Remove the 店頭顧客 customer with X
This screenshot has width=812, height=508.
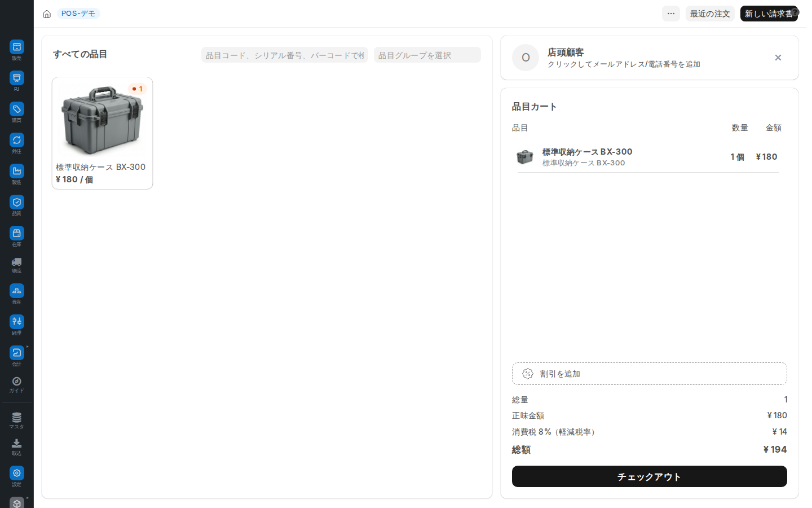pos(778,58)
